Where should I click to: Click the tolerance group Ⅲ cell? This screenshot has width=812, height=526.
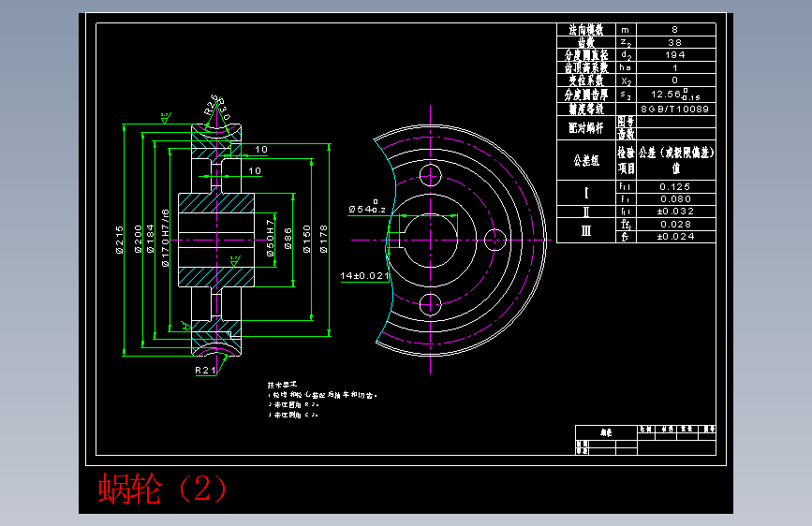586,230
